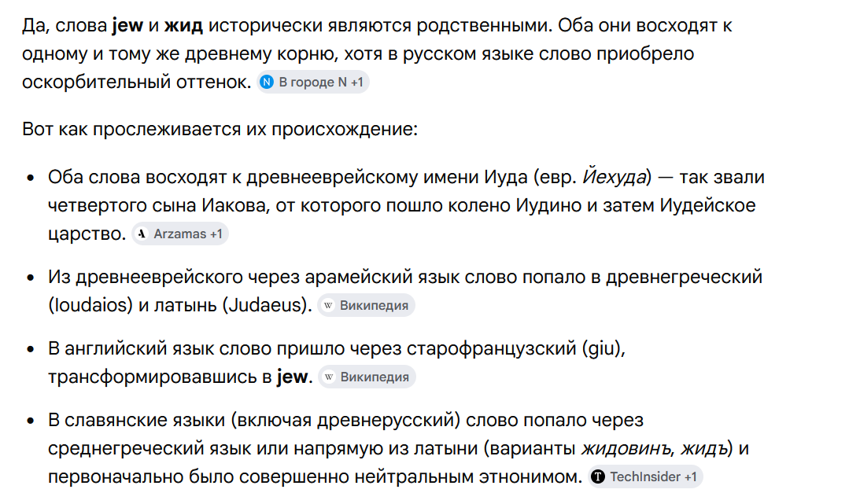860x504 pixels.
Task: Expand '+1' extra sources beside Arzamas
Action: (x=216, y=234)
